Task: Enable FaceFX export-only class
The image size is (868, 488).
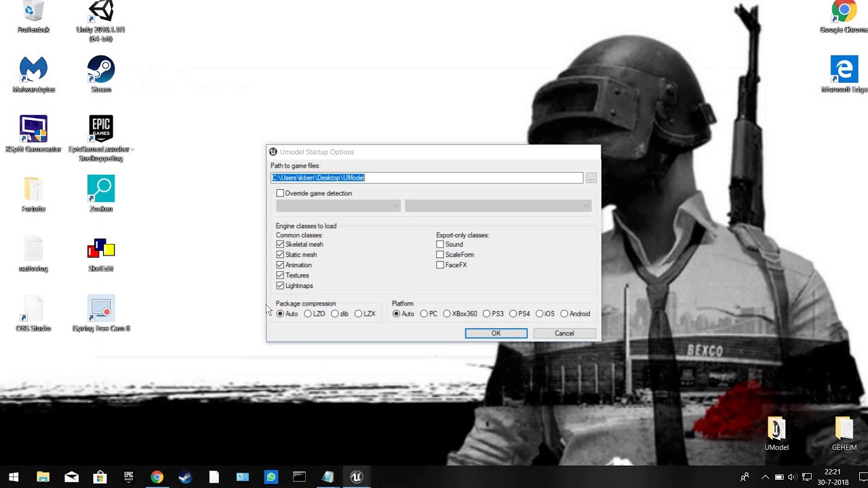Action: tap(440, 265)
